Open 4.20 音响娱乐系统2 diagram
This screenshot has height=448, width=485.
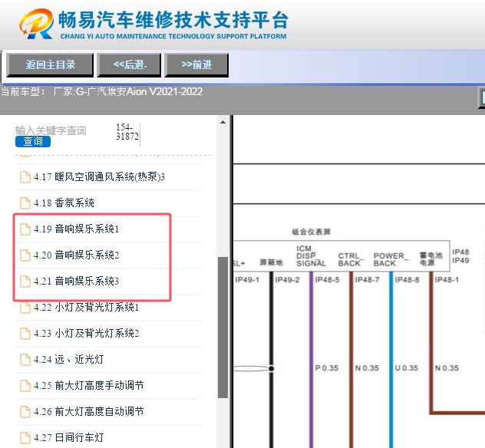tap(77, 255)
